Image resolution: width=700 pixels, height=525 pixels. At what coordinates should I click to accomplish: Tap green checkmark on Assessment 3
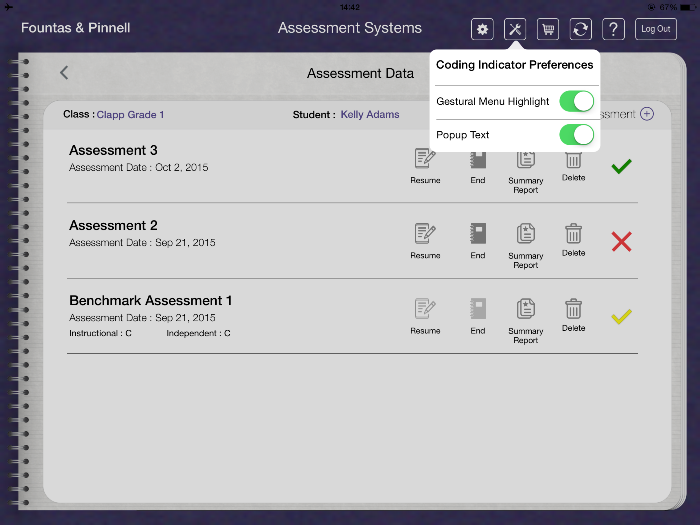[621, 166]
